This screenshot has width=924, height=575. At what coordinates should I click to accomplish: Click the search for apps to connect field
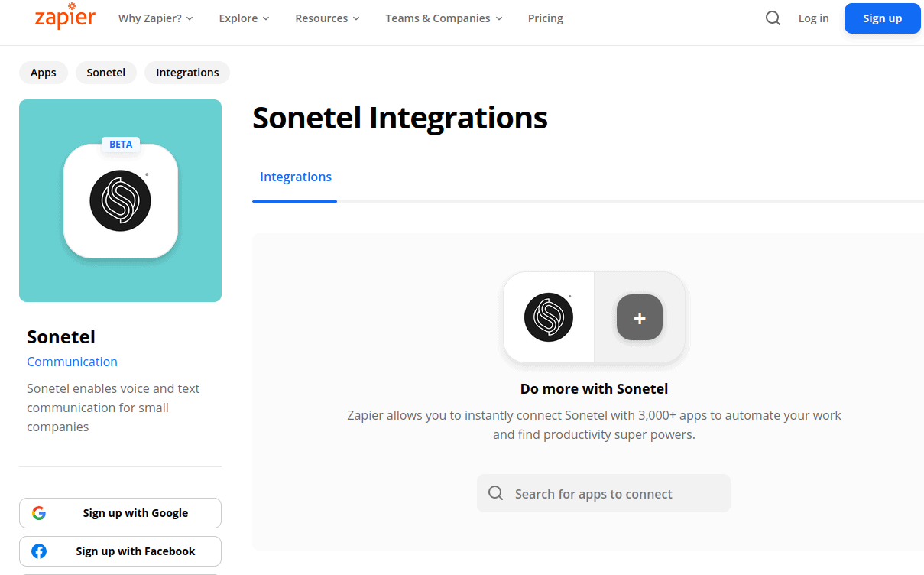pyautogui.click(x=603, y=493)
